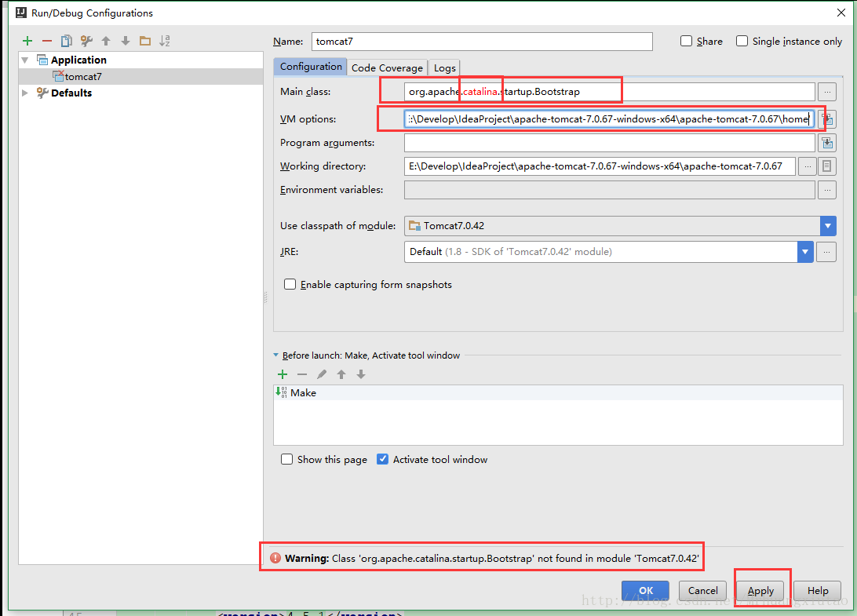Enable capturing form snapshots checkbox

click(290, 284)
